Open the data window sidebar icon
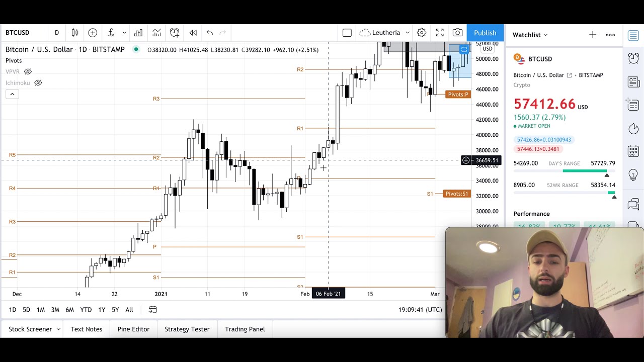The height and width of the screenshot is (362, 644). (633, 105)
